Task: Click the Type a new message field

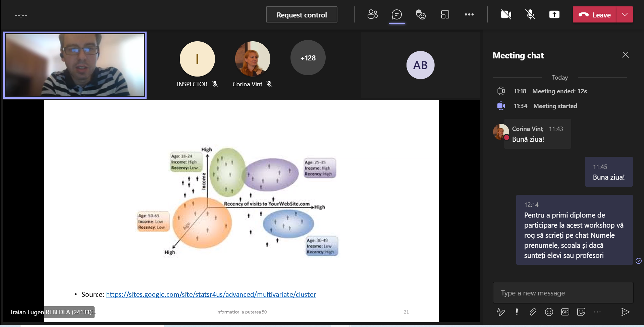Action: (562, 293)
